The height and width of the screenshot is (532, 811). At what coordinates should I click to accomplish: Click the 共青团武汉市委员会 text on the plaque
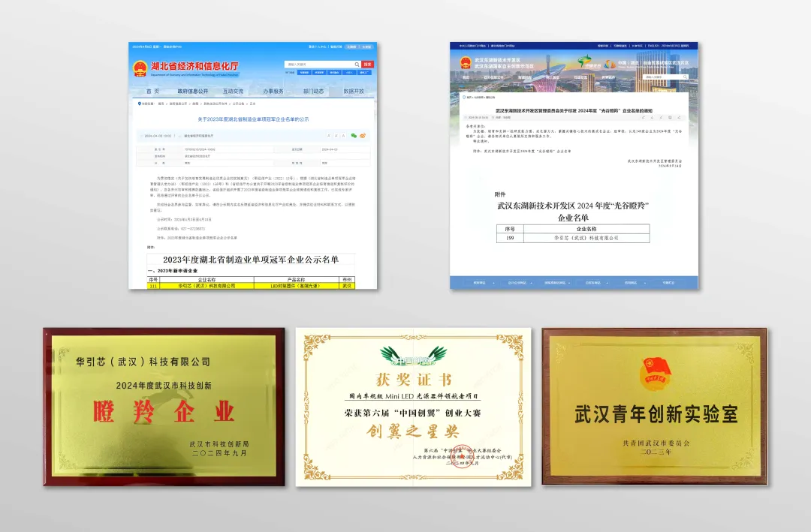click(x=656, y=443)
